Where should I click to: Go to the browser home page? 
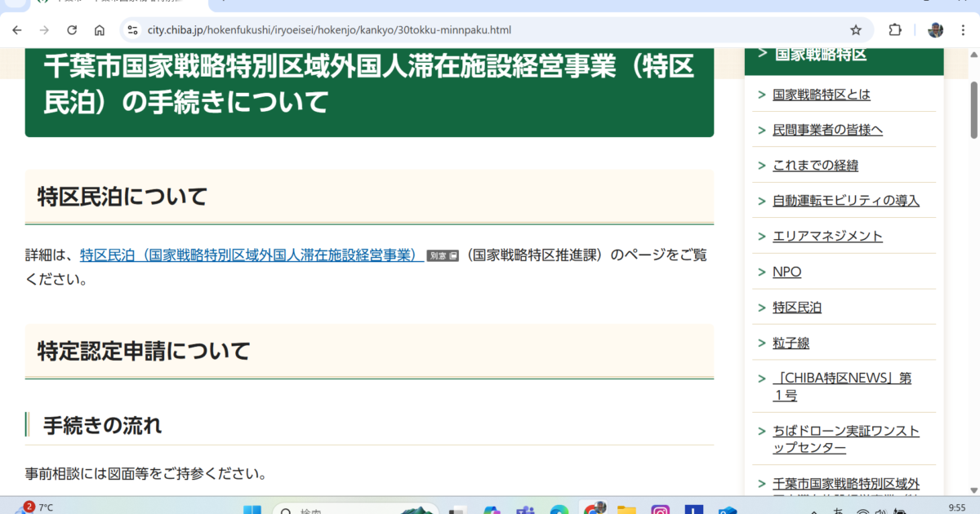tap(99, 30)
